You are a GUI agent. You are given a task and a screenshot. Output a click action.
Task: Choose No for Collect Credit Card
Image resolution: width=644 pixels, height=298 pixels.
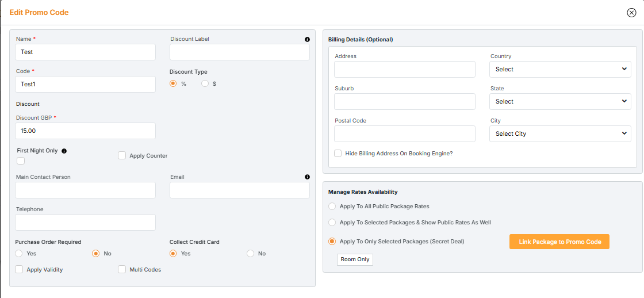251,253
